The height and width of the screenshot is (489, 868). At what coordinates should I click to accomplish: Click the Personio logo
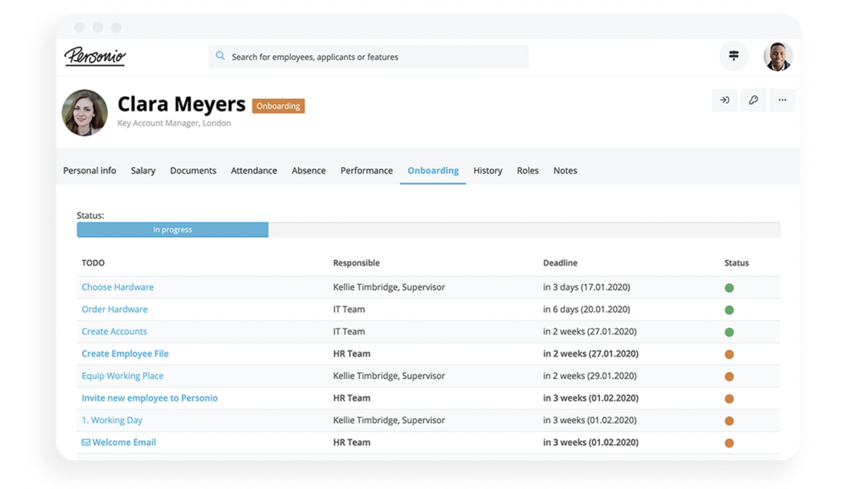(x=95, y=56)
